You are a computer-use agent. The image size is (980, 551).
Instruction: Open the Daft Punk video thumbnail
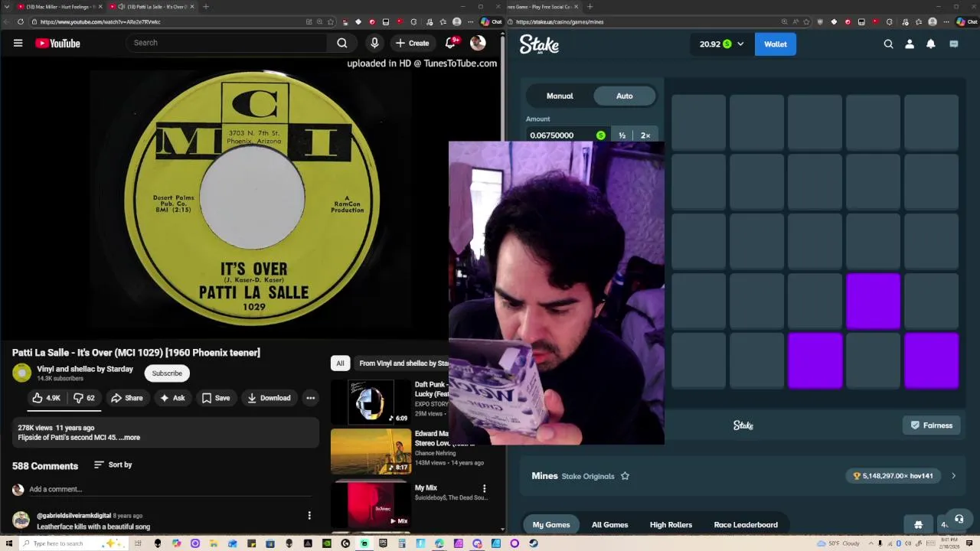(371, 402)
